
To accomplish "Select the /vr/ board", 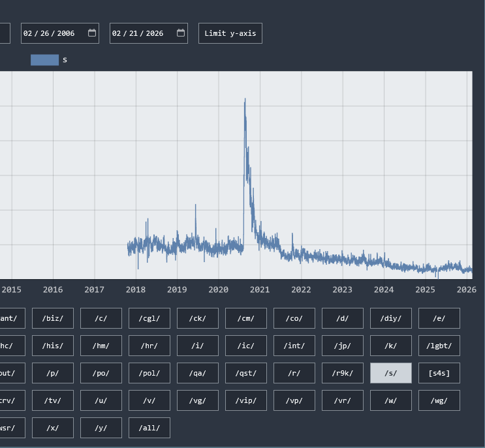I will [x=343, y=401].
